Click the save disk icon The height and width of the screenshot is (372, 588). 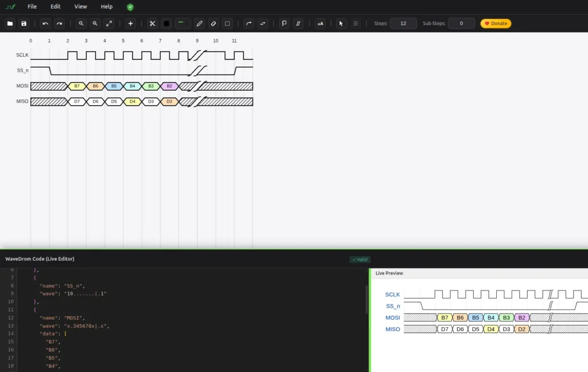[x=24, y=24]
